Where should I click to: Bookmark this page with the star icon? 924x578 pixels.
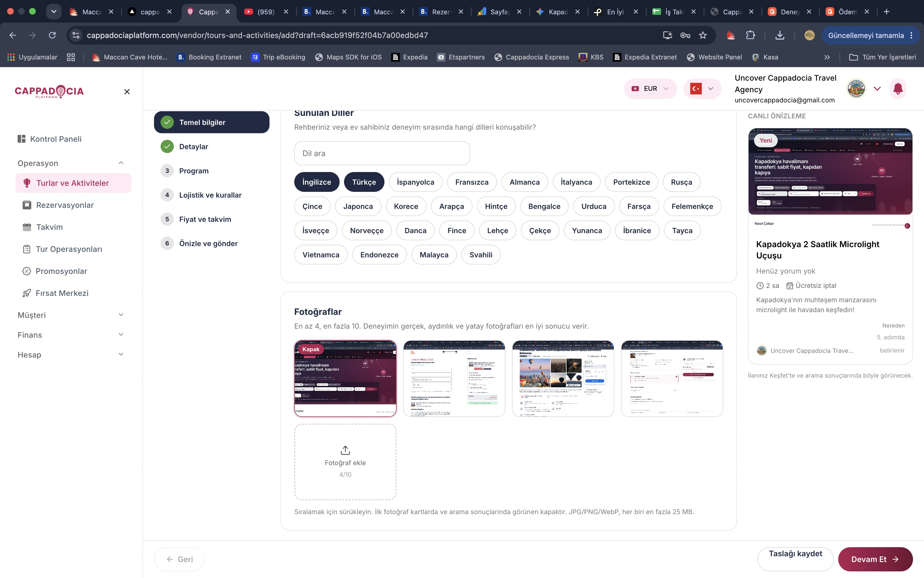(703, 35)
